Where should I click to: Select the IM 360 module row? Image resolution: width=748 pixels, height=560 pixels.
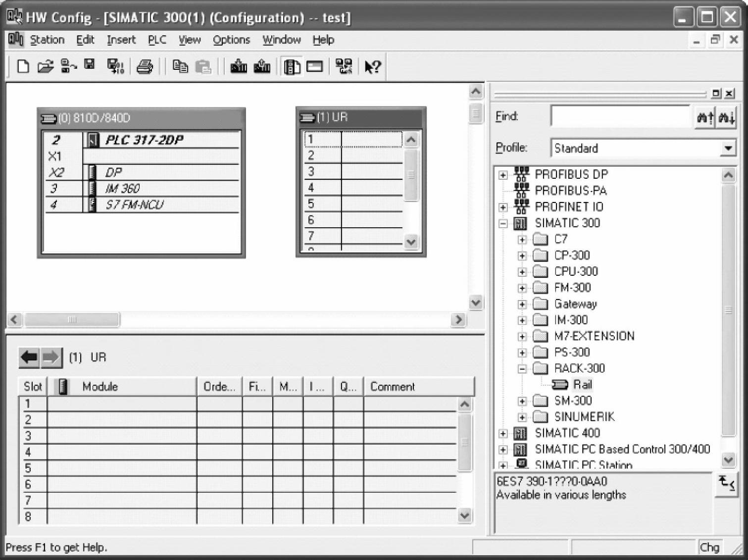point(142,189)
